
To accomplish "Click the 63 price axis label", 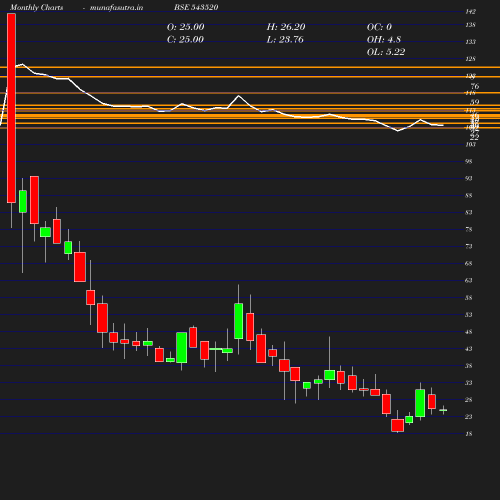I will coord(469,280).
